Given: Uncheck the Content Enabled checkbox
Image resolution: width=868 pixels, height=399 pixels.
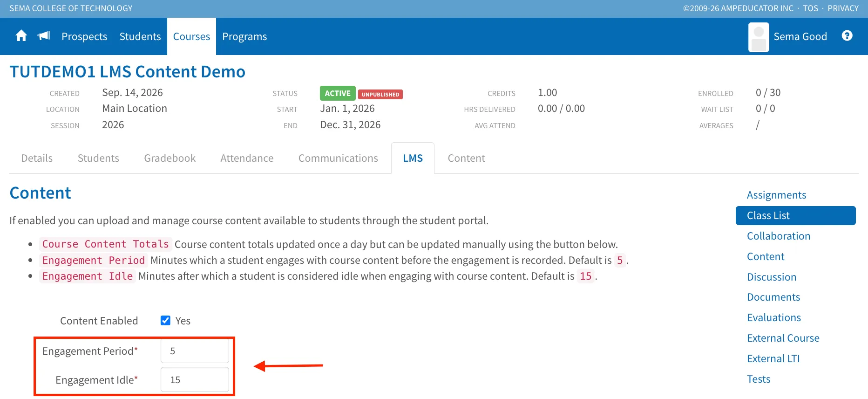Looking at the screenshot, I should tap(165, 320).
